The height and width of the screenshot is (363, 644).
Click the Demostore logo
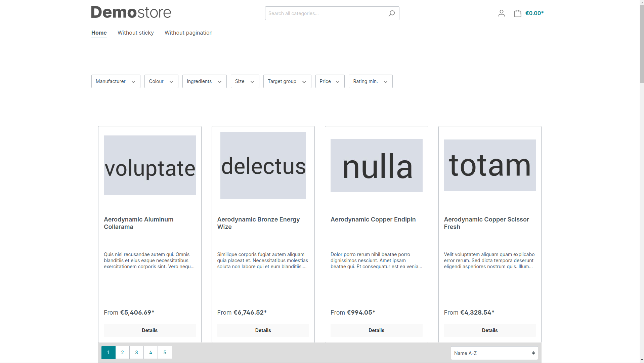(131, 12)
